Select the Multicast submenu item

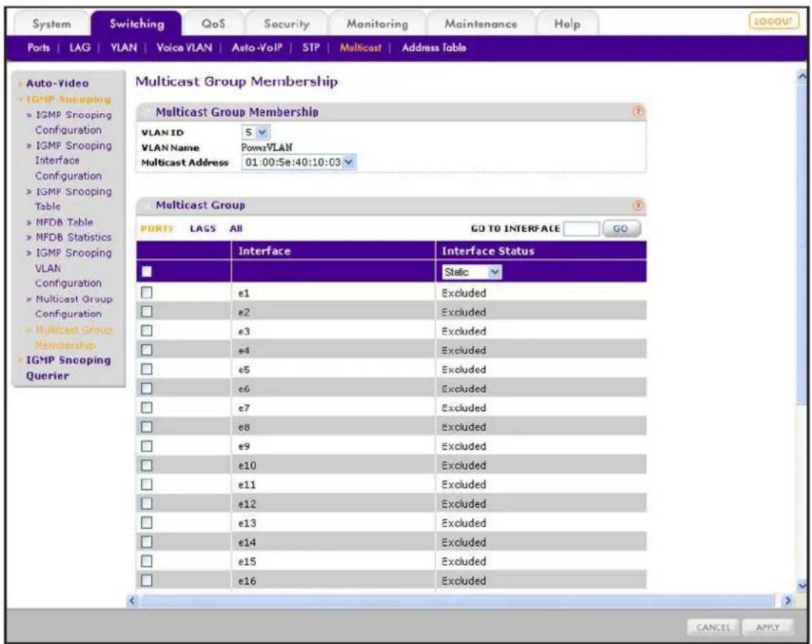[x=360, y=47]
